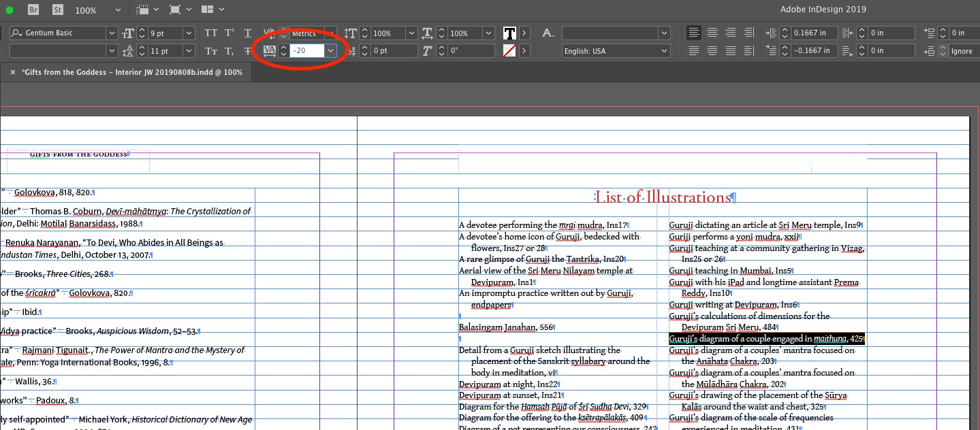Click the Space Before icon
This screenshot has width=980, height=430.
click(929, 33)
